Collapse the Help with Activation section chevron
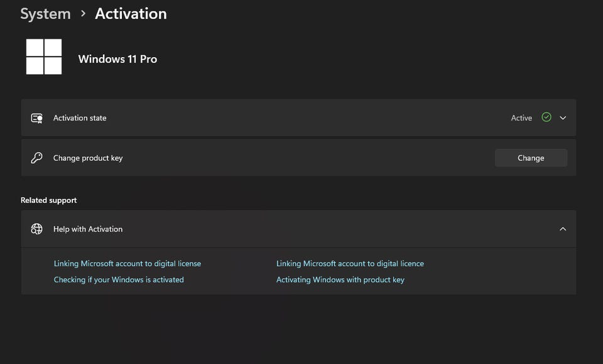This screenshot has width=603, height=364. [x=563, y=229]
